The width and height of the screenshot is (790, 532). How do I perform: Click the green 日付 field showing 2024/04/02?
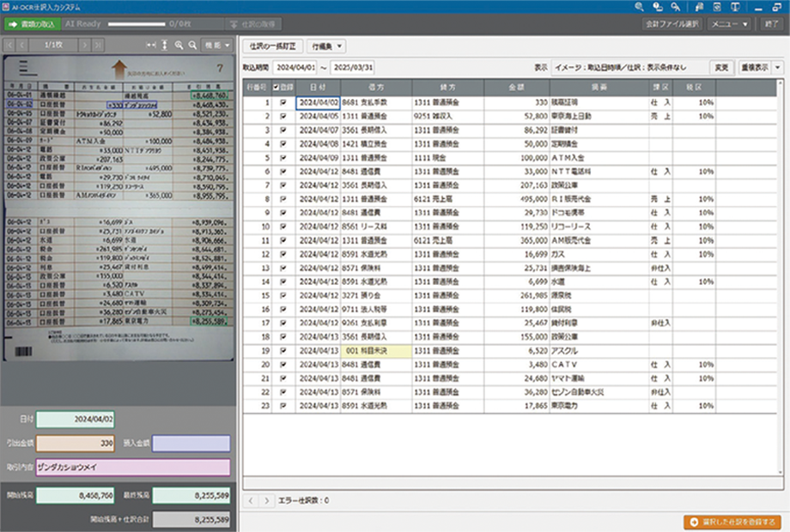pyautogui.click(x=76, y=420)
